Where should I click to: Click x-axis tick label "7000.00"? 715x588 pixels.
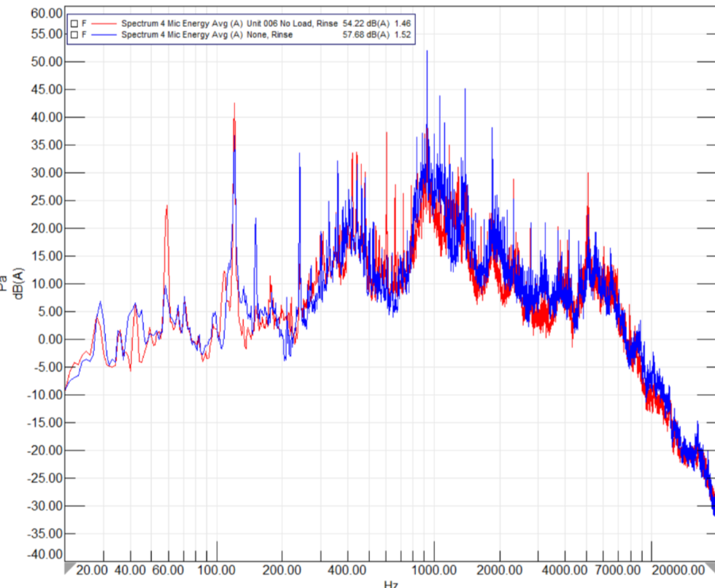coord(618,570)
